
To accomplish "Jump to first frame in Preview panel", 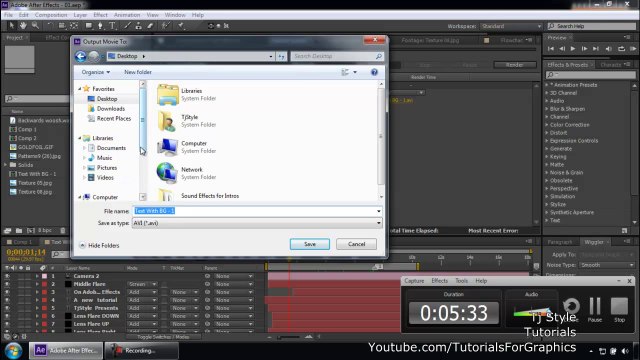I will [x=551, y=49].
